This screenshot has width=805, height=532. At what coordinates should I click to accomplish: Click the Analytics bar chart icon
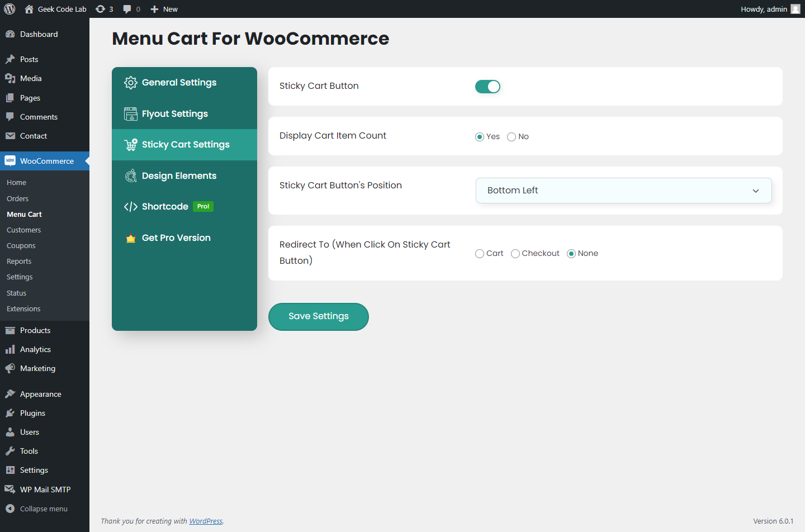(10, 349)
